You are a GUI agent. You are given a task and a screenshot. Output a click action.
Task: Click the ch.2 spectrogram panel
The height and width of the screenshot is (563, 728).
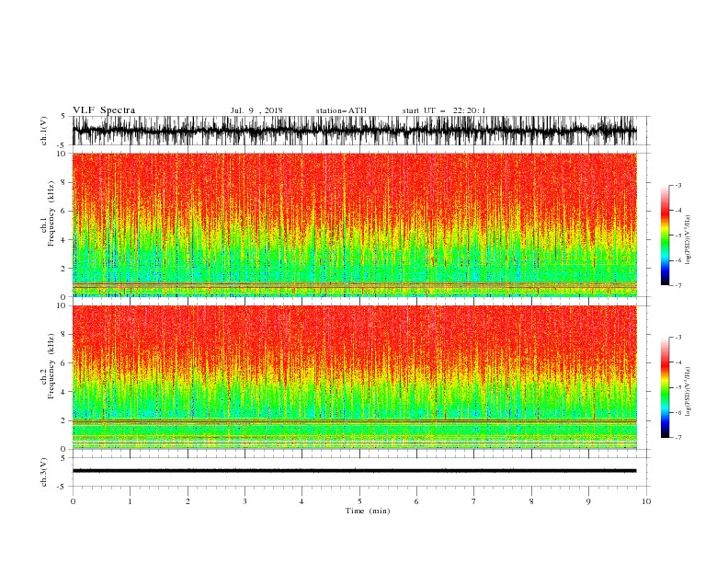click(355, 377)
